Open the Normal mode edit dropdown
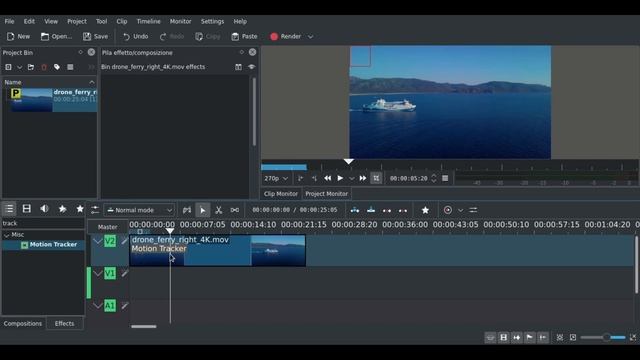 coord(140,210)
